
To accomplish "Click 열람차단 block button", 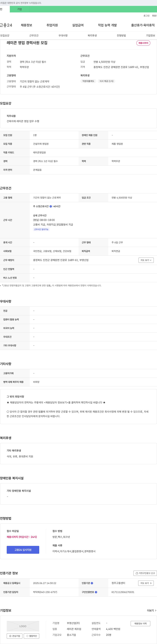I will 32,636.
